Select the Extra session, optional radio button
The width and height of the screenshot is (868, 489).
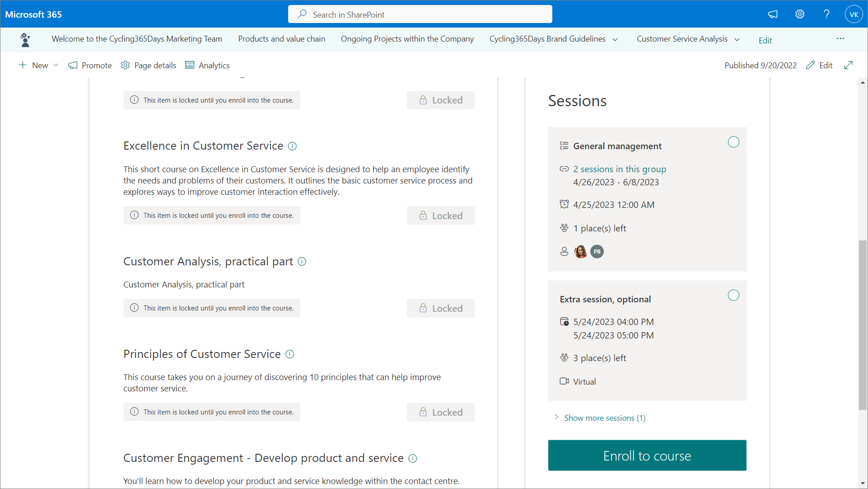click(x=733, y=296)
